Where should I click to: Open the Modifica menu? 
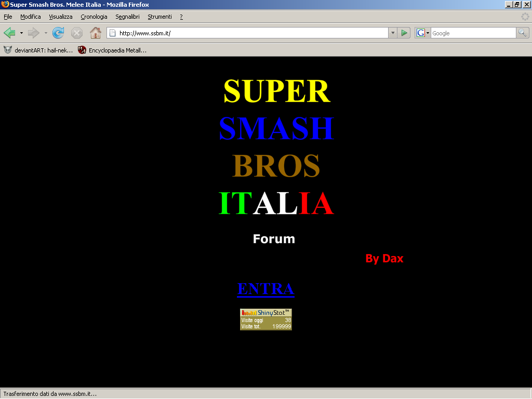31,17
